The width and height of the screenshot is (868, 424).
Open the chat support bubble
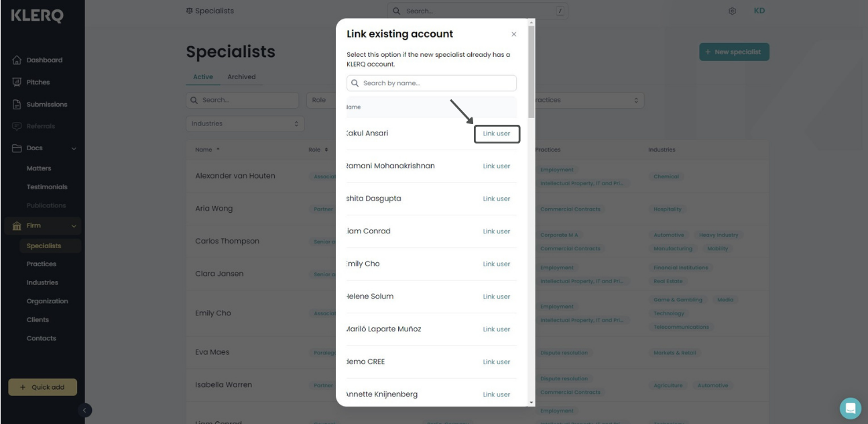[851, 408]
